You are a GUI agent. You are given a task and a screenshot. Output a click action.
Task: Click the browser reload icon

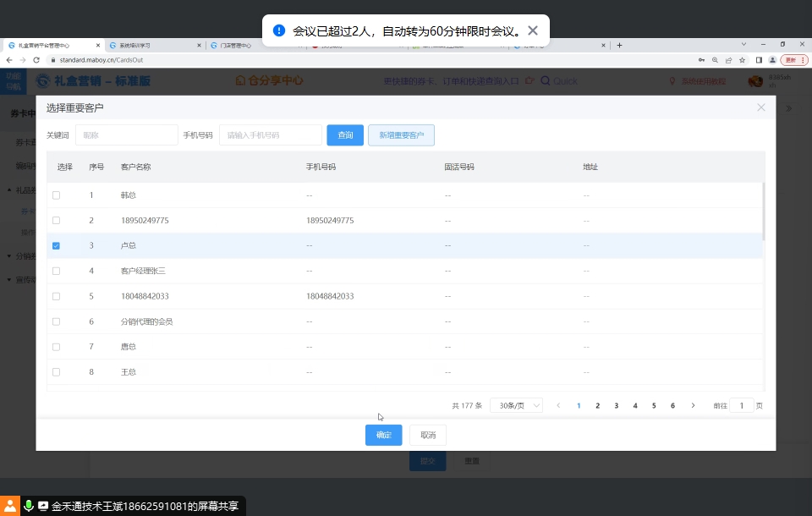pos(36,60)
